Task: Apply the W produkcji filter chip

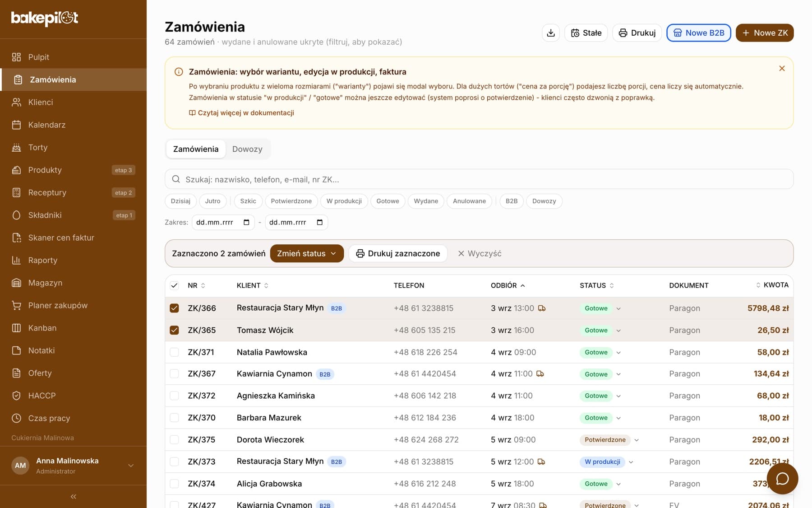Action: click(344, 201)
